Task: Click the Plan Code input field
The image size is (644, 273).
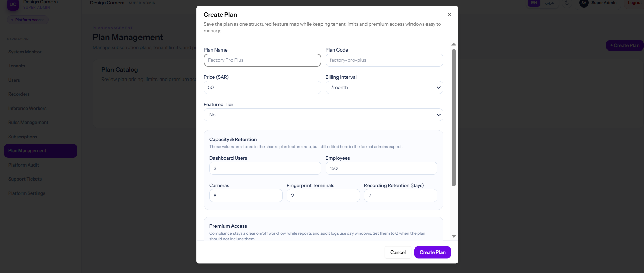Action: click(384, 60)
